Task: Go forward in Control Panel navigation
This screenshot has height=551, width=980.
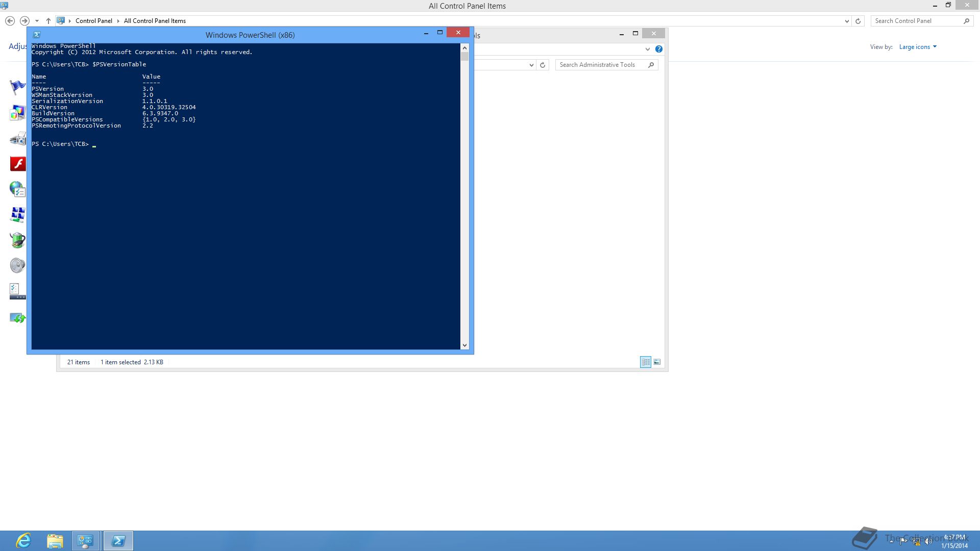Action: coord(24,21)
